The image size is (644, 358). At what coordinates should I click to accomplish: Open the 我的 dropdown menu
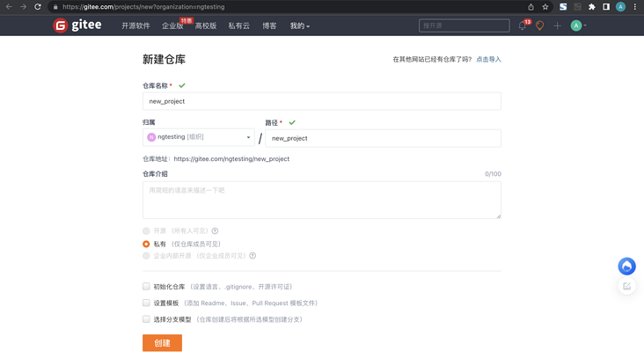coord(299,26)
